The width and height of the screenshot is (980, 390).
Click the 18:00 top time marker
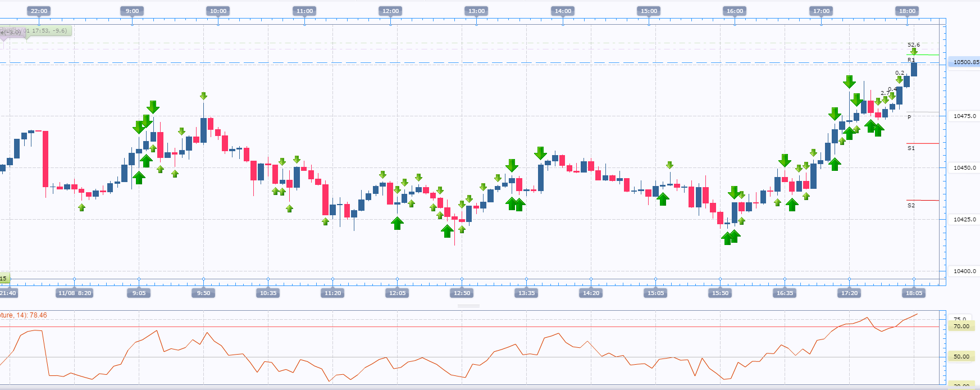(x=907, y=11)
